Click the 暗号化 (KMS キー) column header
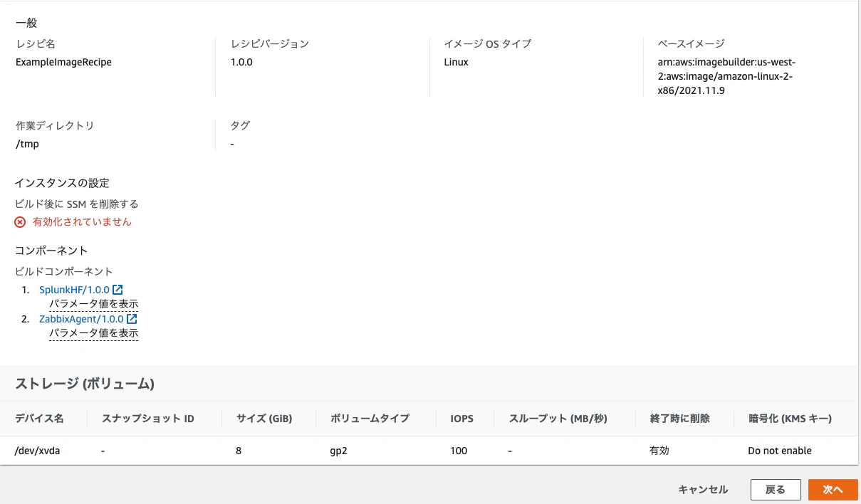 click(x=790, y=419)
